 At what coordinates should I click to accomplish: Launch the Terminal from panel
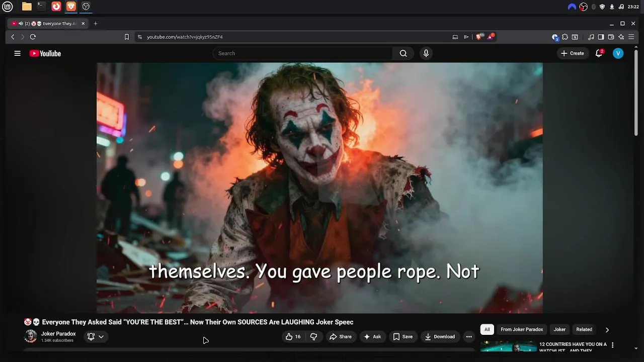tap(41, 7)
